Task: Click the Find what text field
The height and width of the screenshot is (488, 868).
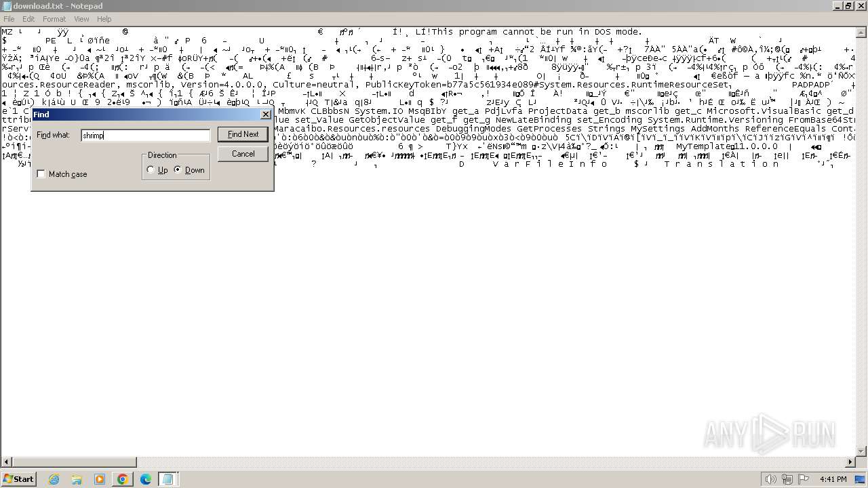Action: (x=145, y=136)
